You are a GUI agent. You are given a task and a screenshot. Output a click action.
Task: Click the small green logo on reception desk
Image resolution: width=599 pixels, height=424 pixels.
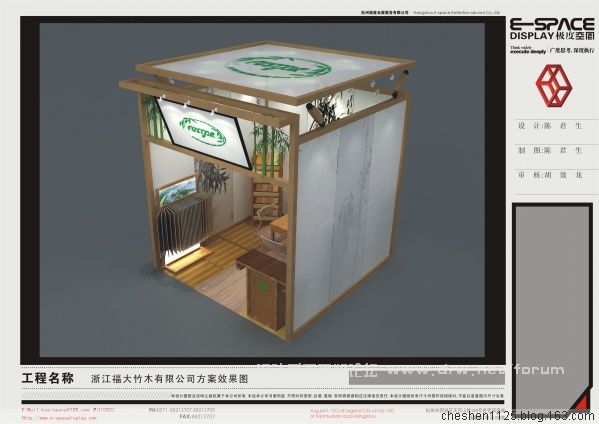click(262, 284)
